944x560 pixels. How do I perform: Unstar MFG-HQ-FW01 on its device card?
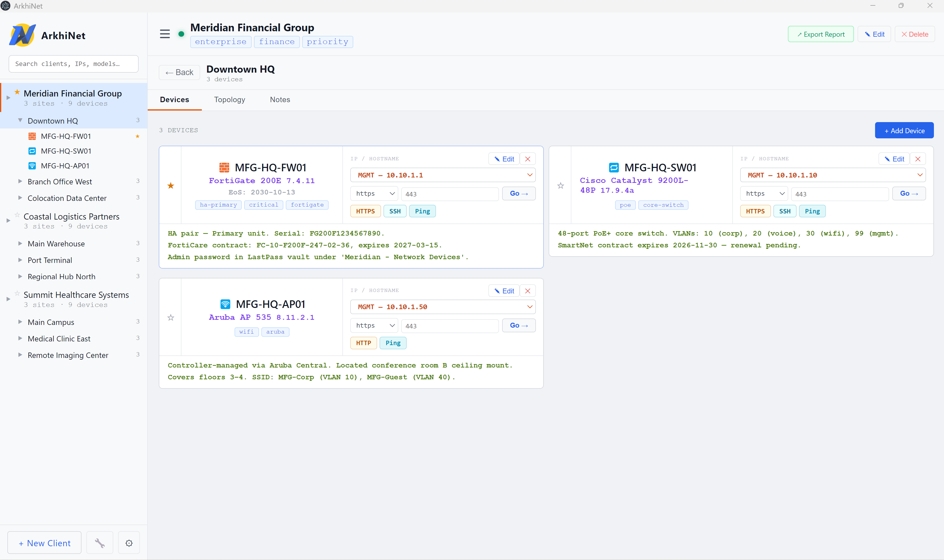click(x=171, y=186)
